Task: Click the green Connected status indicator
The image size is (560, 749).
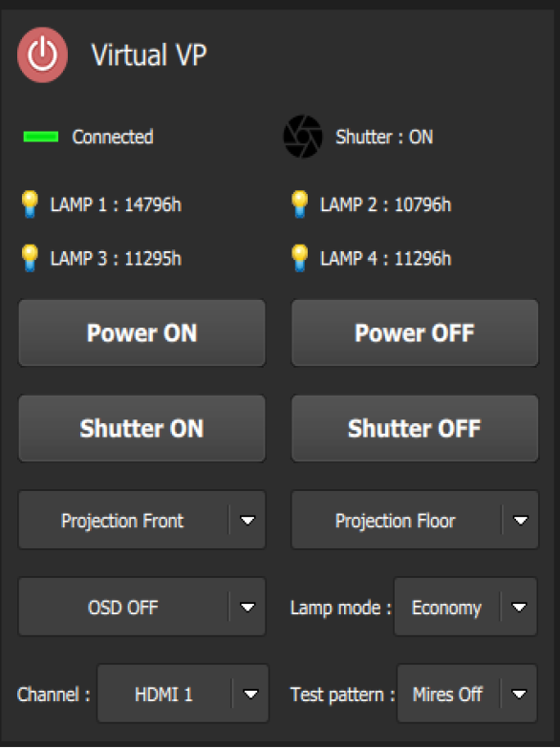Action: 41,138
